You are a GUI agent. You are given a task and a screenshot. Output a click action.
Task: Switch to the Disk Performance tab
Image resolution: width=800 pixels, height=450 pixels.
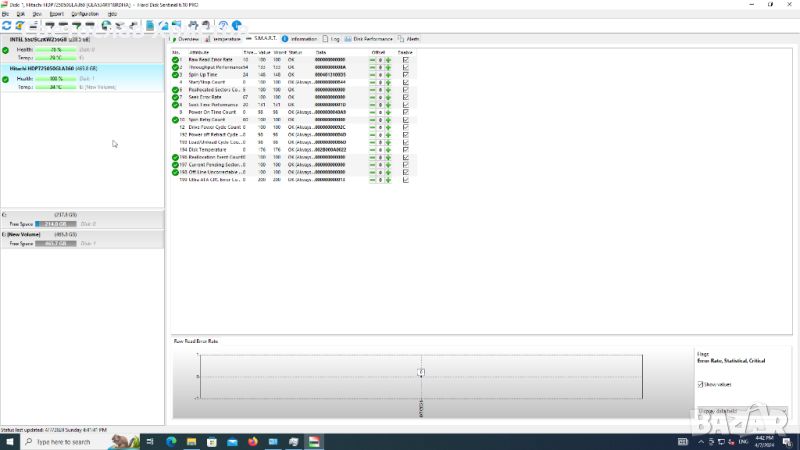pos(370,38)
